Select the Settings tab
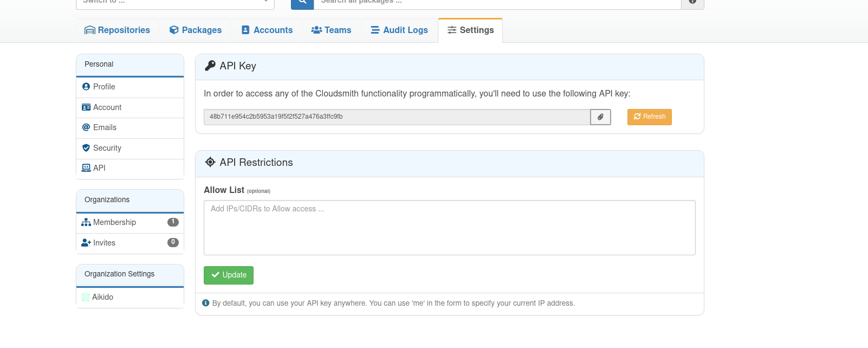Image resolution: width=868 pixels, height=348 pixels. [x=470, y=30]
